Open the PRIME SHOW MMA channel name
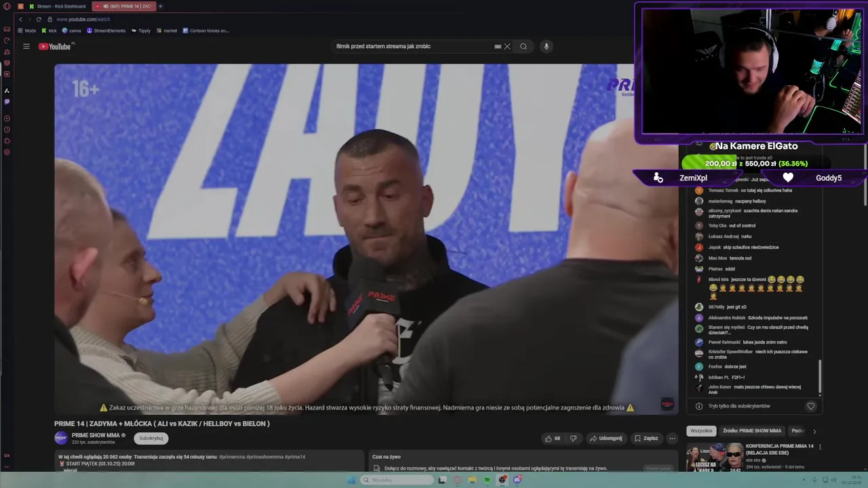The width and height of the screenshot is (868, 488). [96, 435]
